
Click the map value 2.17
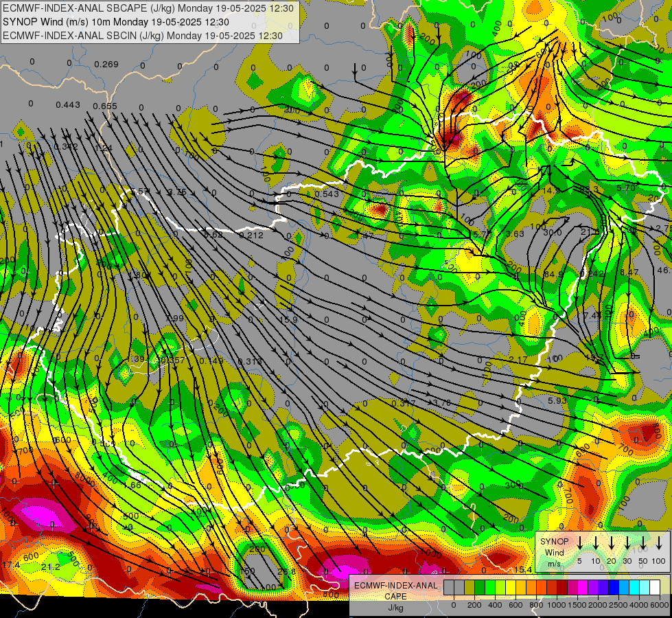coord(518,359)
